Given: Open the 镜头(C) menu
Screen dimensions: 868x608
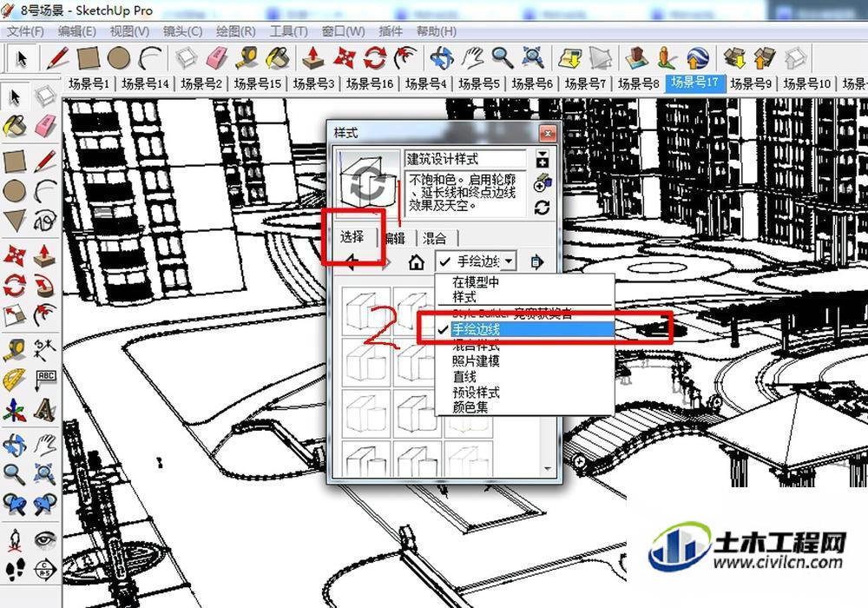Looking at the screenshot, I should click(x=182, y=31).
